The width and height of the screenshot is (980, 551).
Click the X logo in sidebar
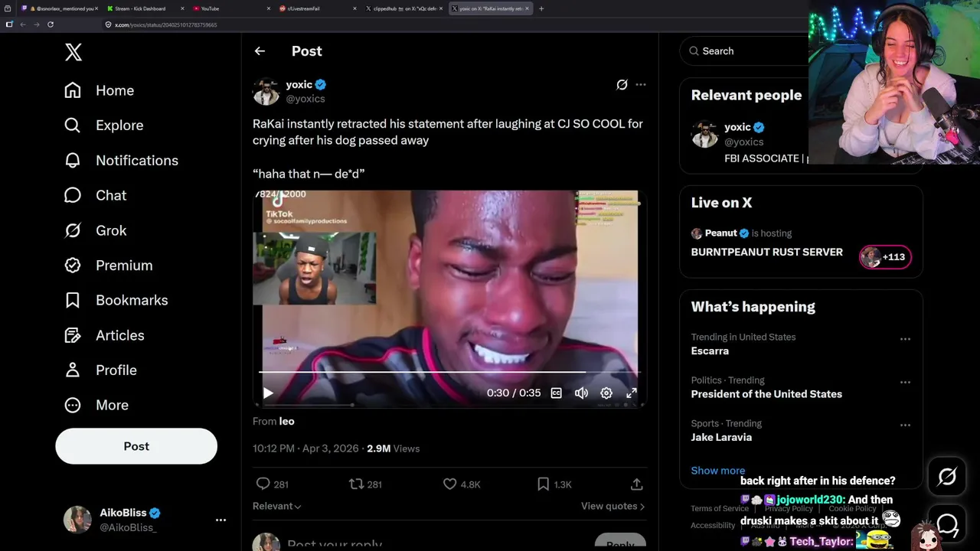click(x=73, y=52)
